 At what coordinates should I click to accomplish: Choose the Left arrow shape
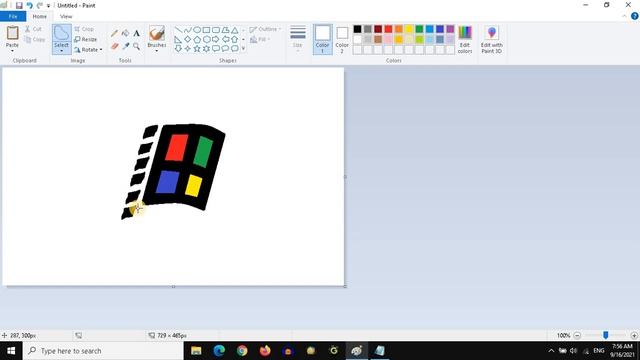click(225, 40)
